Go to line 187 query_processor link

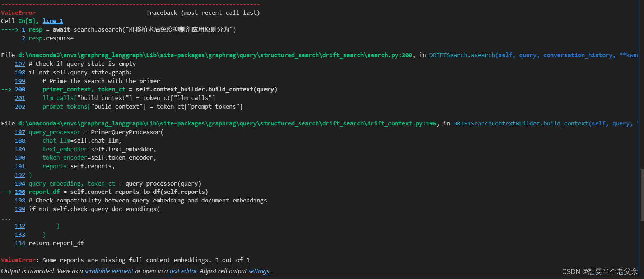[x=20, y=132]
